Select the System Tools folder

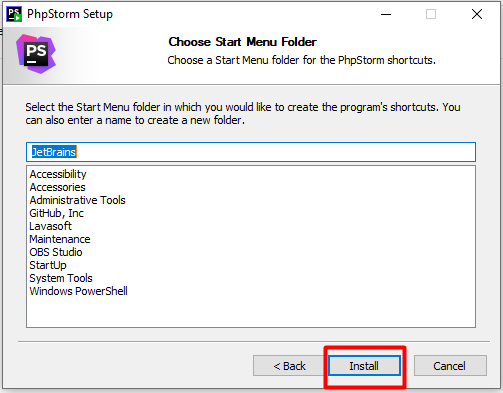61,278
